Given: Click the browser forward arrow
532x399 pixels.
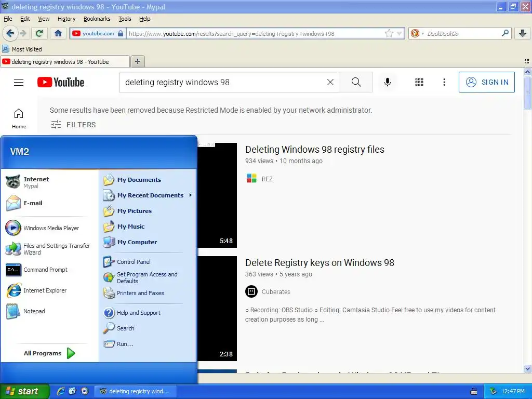Looking at the screenshot, I should (x=23, y=33).
